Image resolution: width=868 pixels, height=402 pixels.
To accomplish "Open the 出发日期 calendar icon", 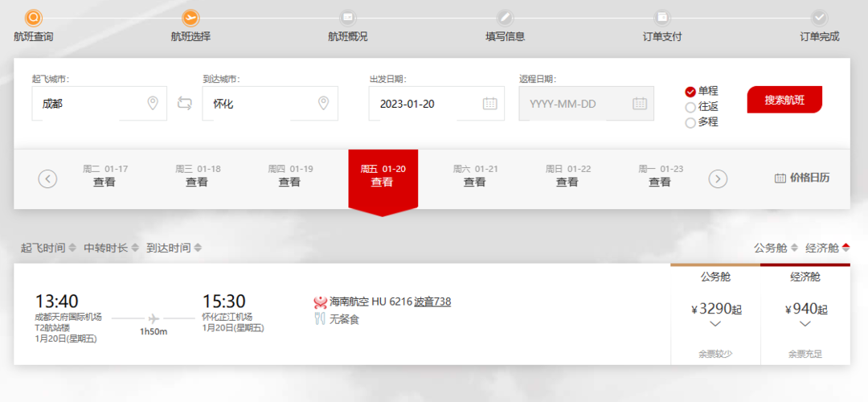I will 490,103.
